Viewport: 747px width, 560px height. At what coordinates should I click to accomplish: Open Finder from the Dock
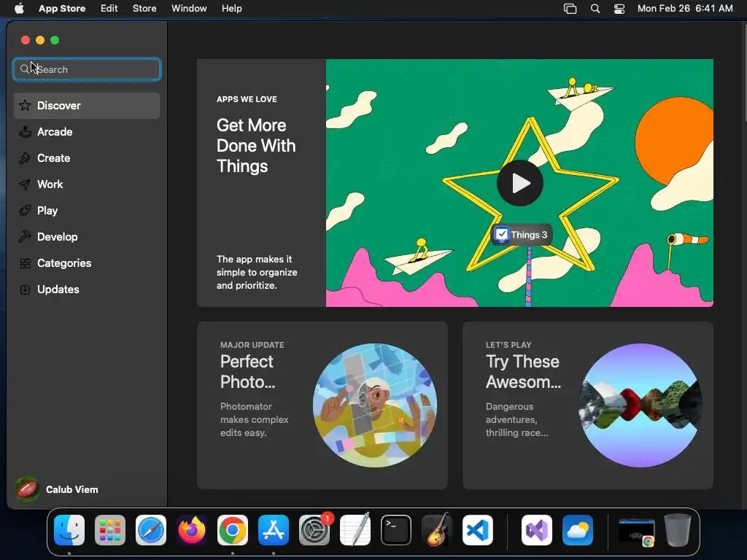click(69, 530)
